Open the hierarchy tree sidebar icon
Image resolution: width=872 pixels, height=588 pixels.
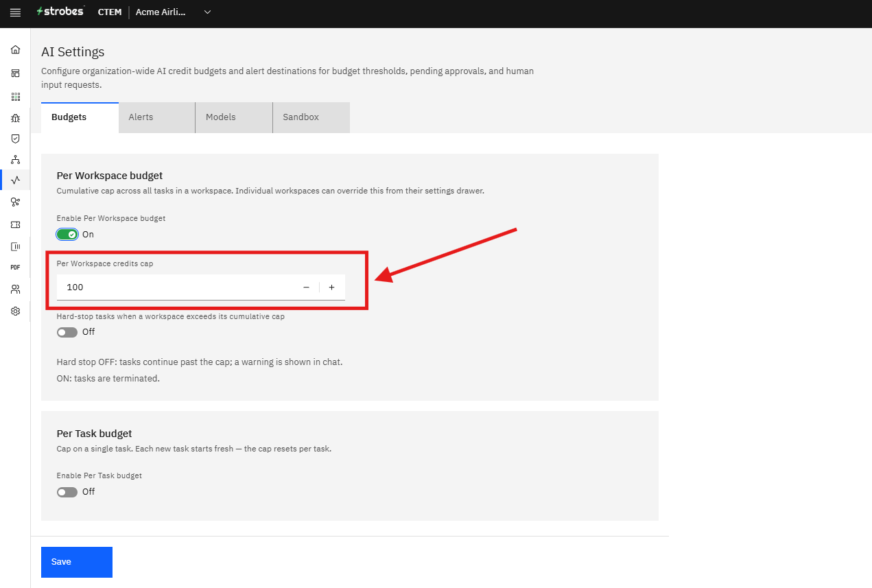click(15, 159)
